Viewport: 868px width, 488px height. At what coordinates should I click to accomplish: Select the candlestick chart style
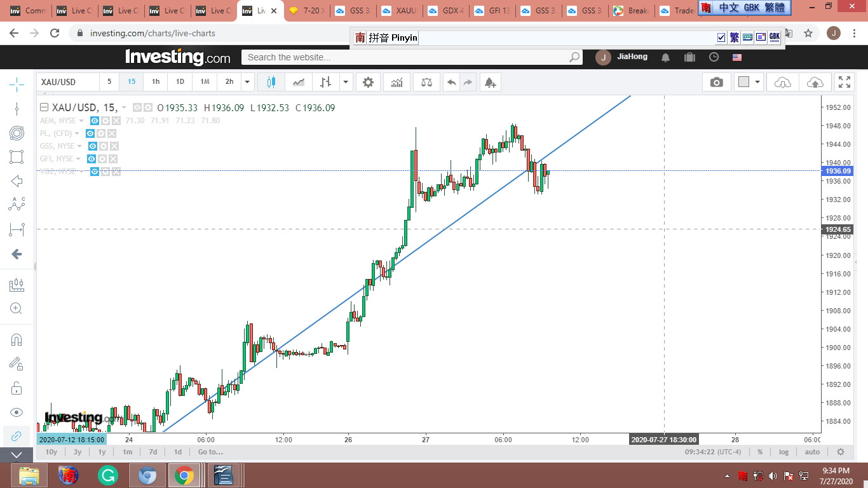(271, 82)
